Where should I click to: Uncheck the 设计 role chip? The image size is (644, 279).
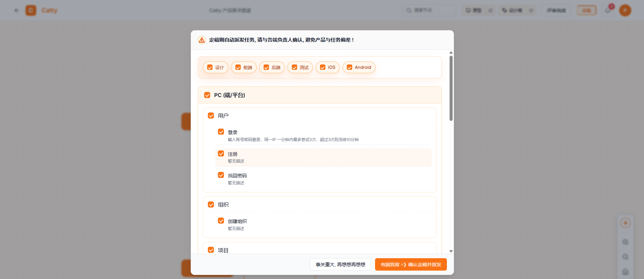[x=215, y=67]
